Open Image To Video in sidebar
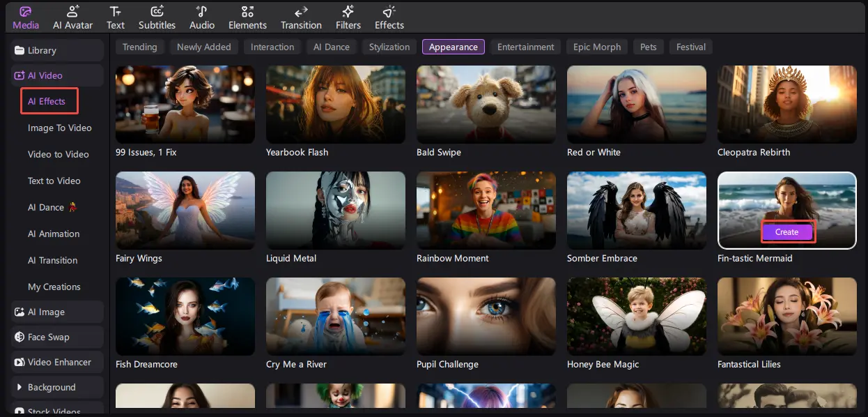 coord(59,128)
